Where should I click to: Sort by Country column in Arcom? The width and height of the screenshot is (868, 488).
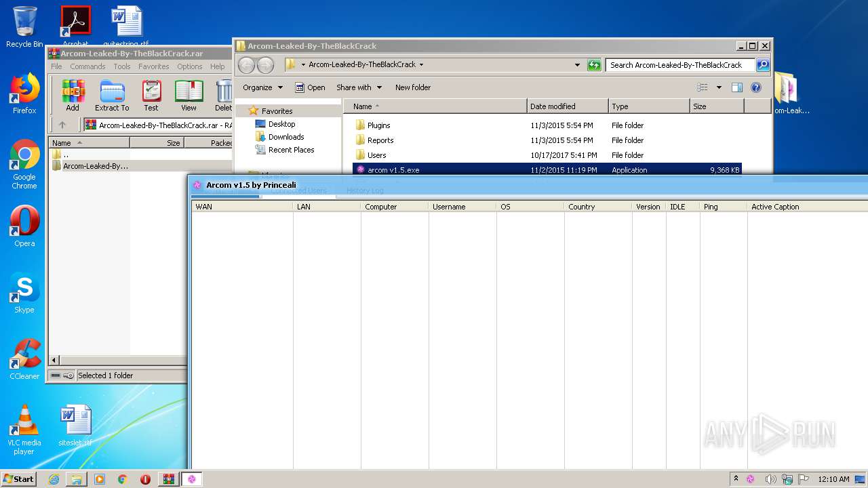coord(598,207)
